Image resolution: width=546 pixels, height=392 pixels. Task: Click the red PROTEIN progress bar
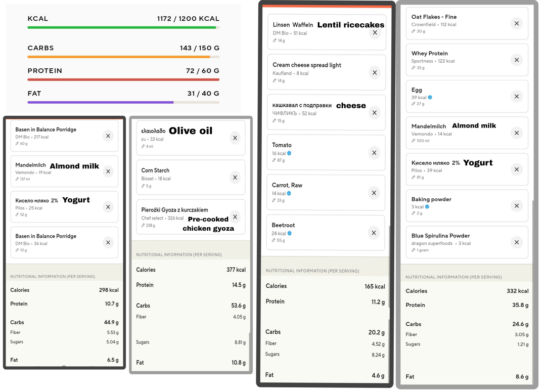coord(123,79)
